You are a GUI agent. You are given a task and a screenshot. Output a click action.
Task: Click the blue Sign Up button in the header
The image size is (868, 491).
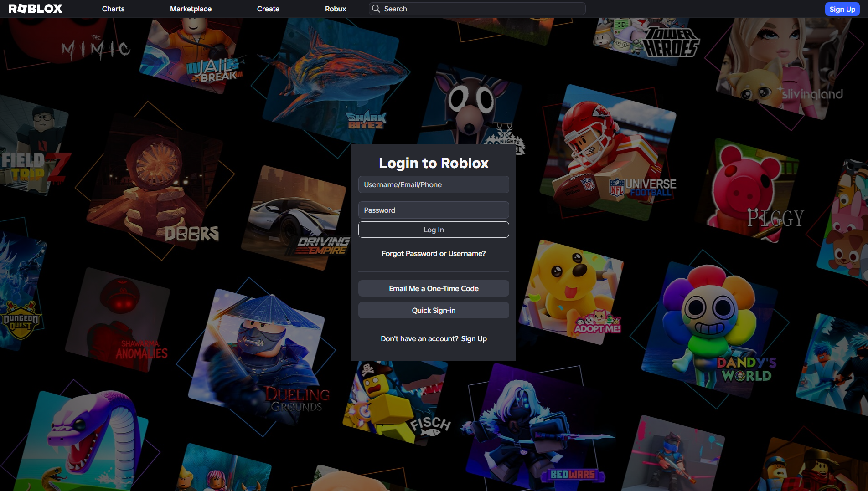tap(842, 9)
